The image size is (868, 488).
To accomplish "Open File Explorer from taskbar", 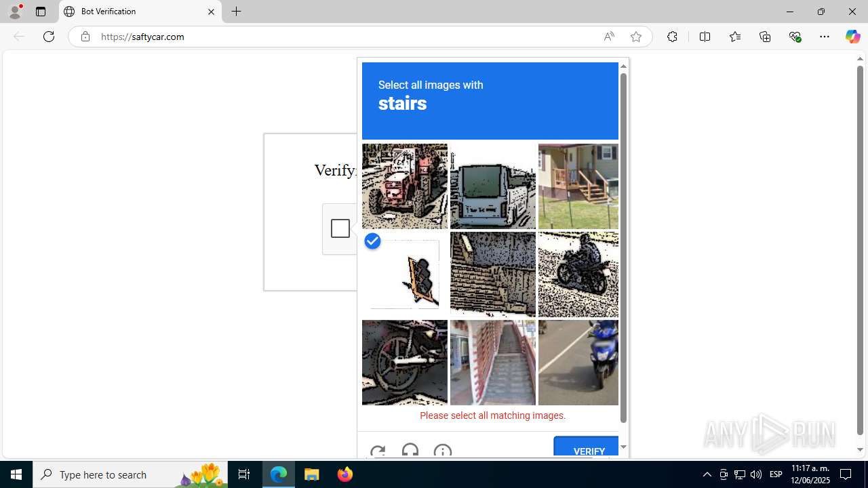I will (312, 474).
